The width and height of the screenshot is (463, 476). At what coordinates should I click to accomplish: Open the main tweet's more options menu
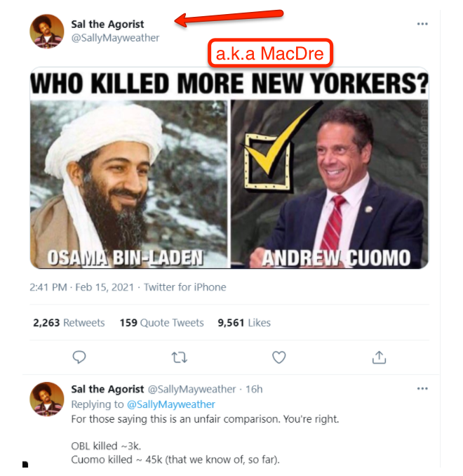[x=422, y=24]
